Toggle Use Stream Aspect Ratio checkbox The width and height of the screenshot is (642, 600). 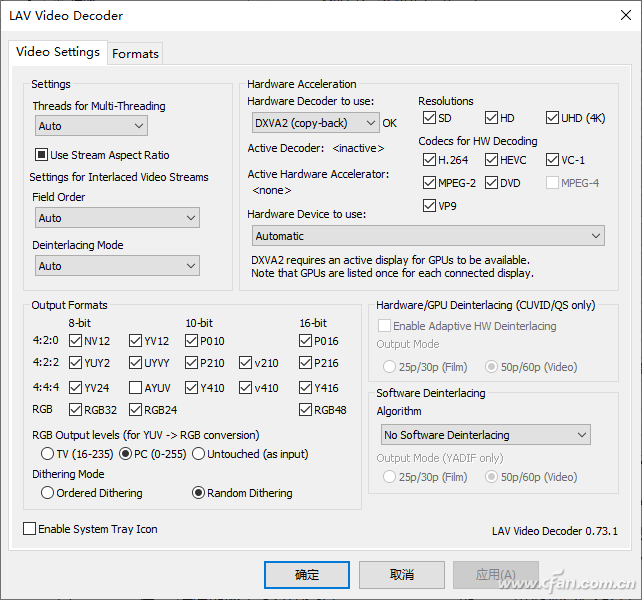point(41,155)
